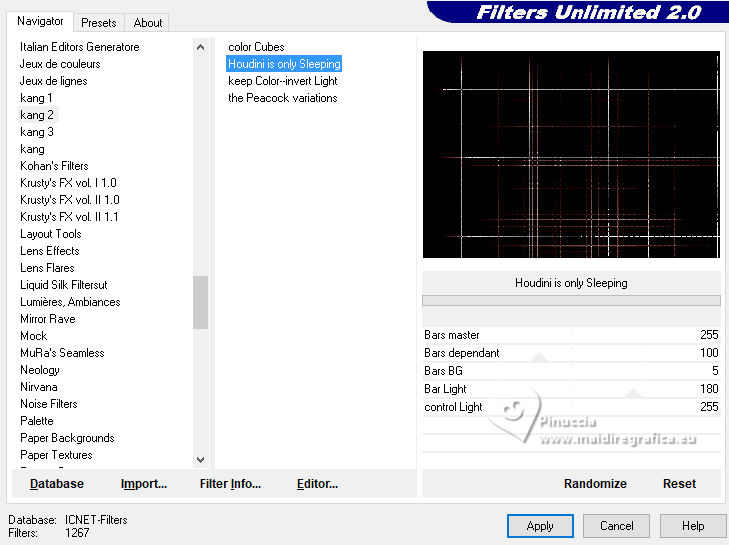Select the Navigator tab
Image resolution: width=729 pixels, height=545 pixels.
tap(40, 21)
